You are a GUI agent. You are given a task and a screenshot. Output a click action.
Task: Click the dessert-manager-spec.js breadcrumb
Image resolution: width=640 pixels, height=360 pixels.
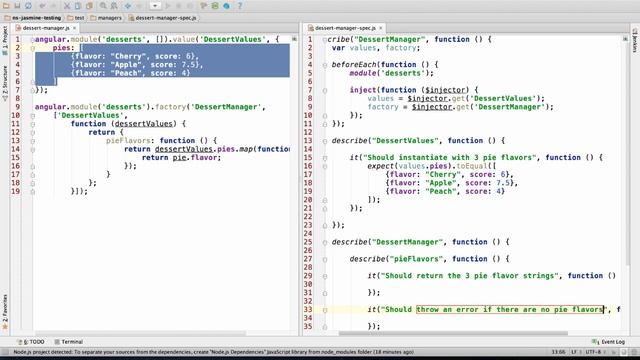pos(162,18)
